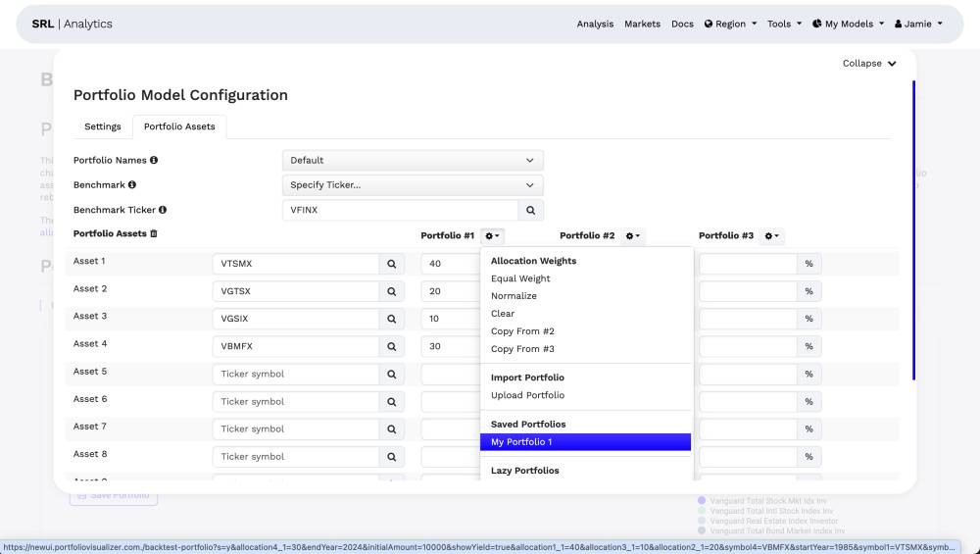Open the Portfolio Names dropdown showing Default
980x554 pixels.
tap(413, 160)
